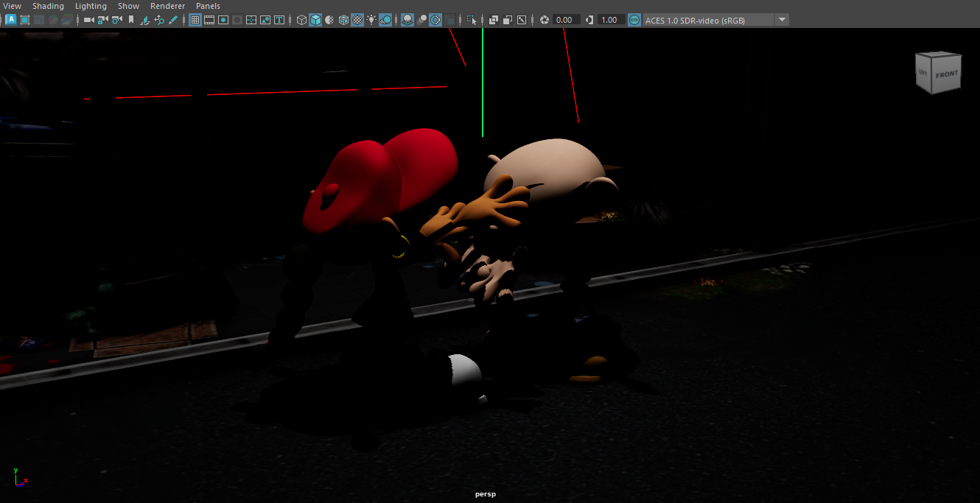This screenshot has height=503, width=980.
Task: Toggle the Safe Title overlay
Action: point(279,20)
